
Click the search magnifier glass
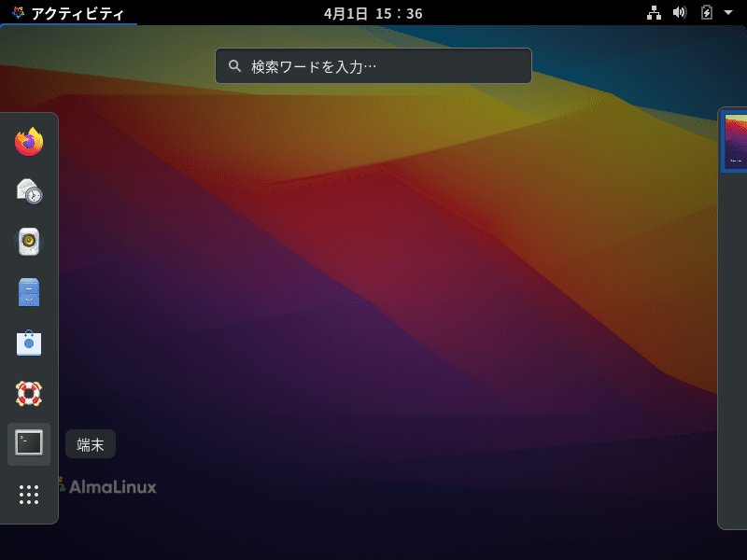(233, 65)
